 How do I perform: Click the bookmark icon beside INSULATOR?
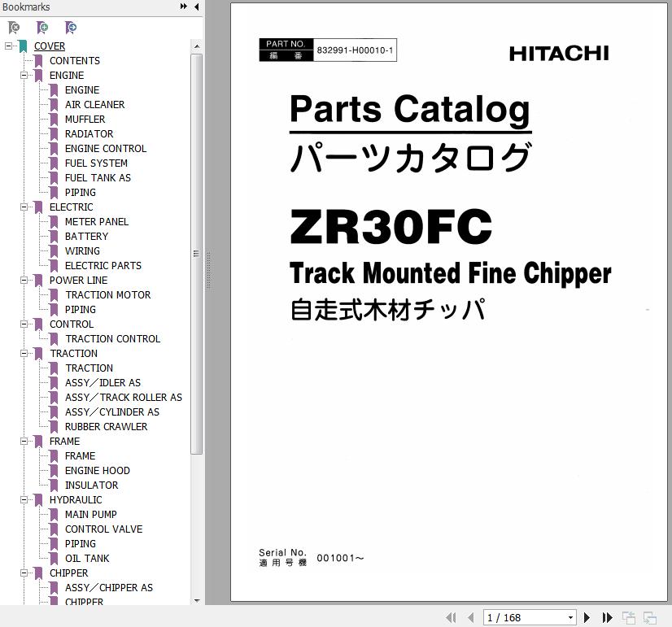click(x=54, y=485)
